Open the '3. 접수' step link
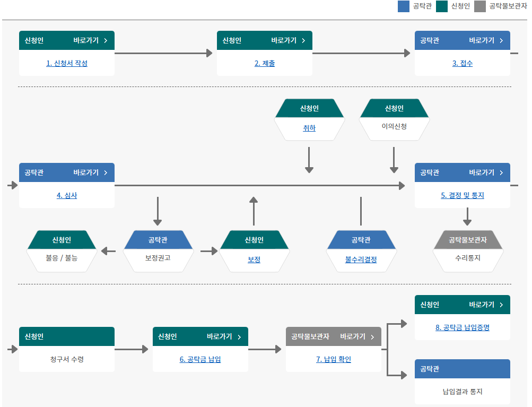 tap(463, 63)
